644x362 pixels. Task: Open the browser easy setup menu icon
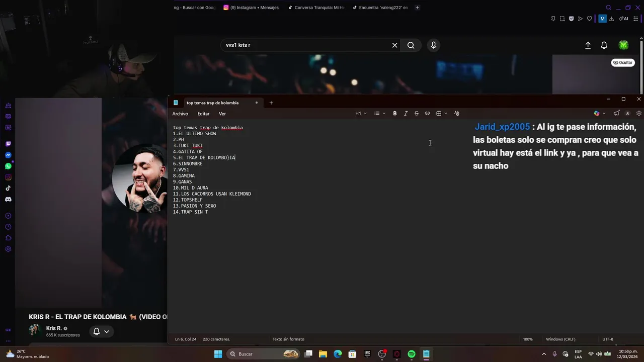[x=635, y=19]
